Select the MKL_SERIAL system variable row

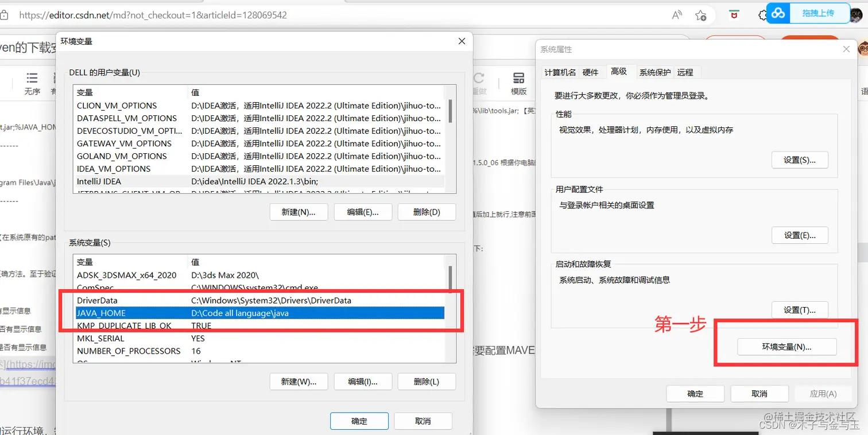point(259,338)
